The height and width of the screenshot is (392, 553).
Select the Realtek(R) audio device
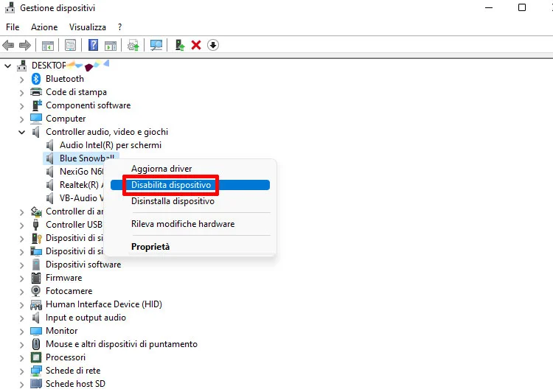[x=81, y=185]
